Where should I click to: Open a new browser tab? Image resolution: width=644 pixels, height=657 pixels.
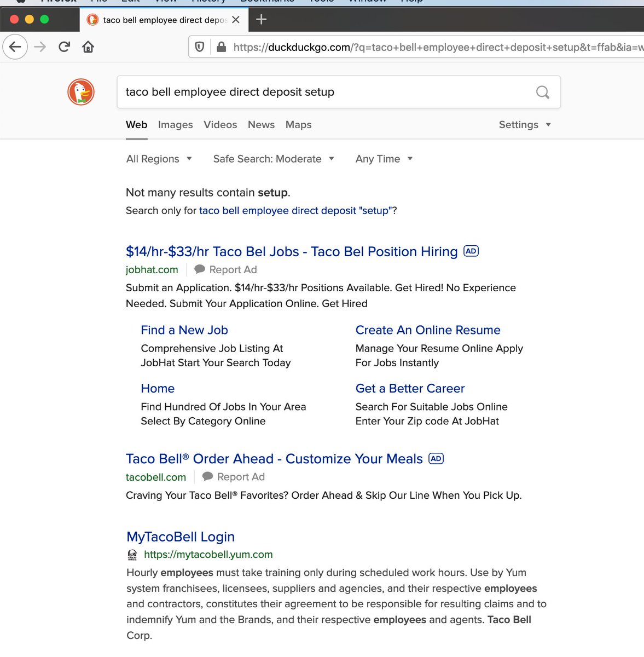(262, 20)
